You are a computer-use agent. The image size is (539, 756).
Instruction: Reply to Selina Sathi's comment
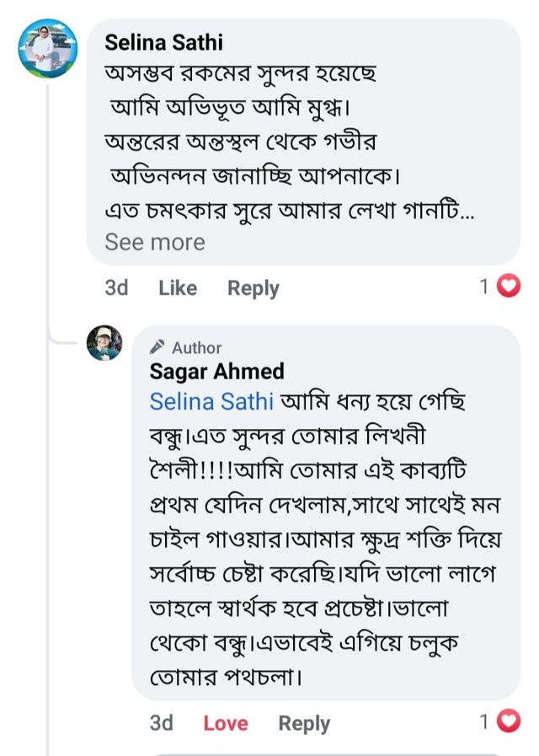pyautogui.click(x=253, y=288)
